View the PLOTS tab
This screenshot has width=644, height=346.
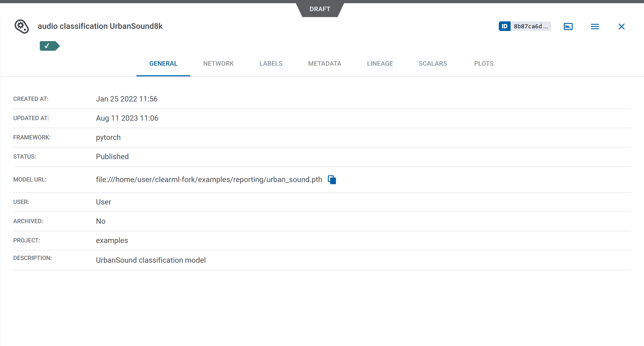click(484, 64)
